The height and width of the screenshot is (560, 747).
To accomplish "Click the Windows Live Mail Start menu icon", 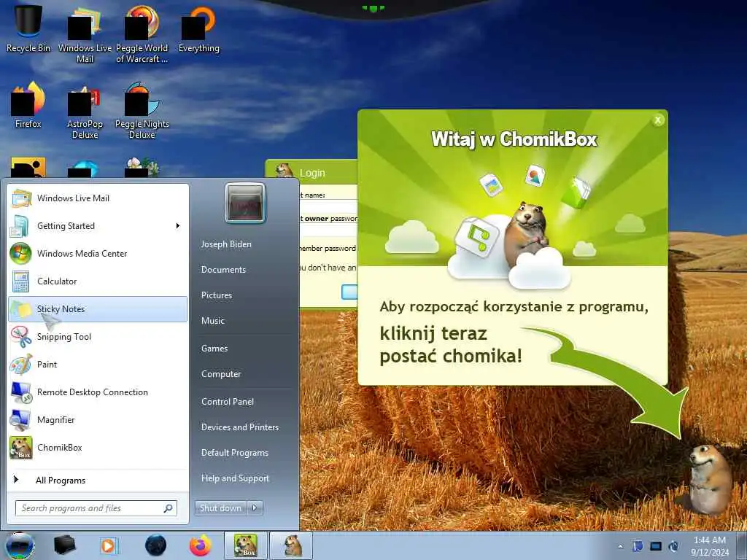I will click(21, 198).
